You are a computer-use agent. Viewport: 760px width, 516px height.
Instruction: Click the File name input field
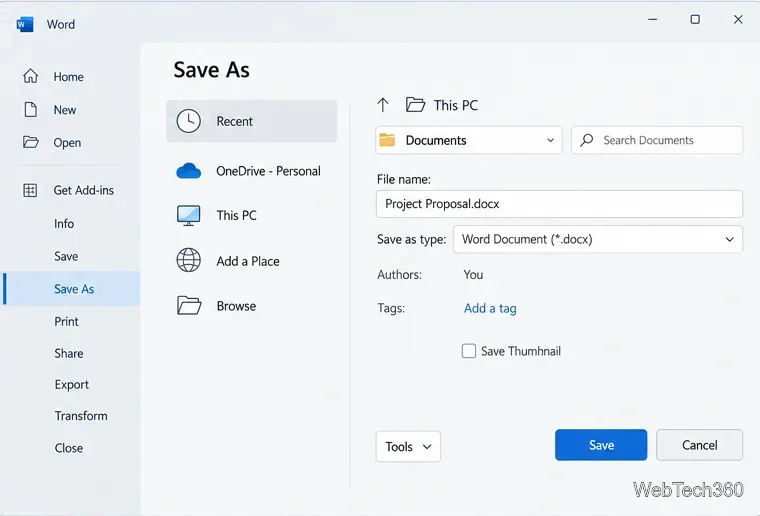click(x=559, y=204)
